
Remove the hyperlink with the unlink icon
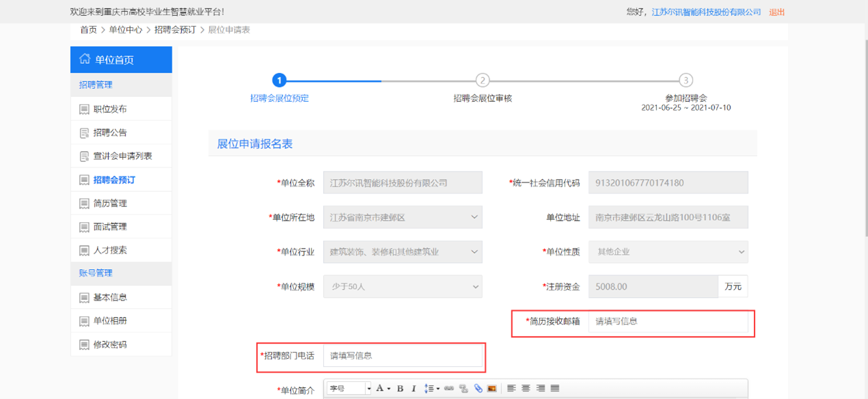pyautogui.click(x=463, y=389)
